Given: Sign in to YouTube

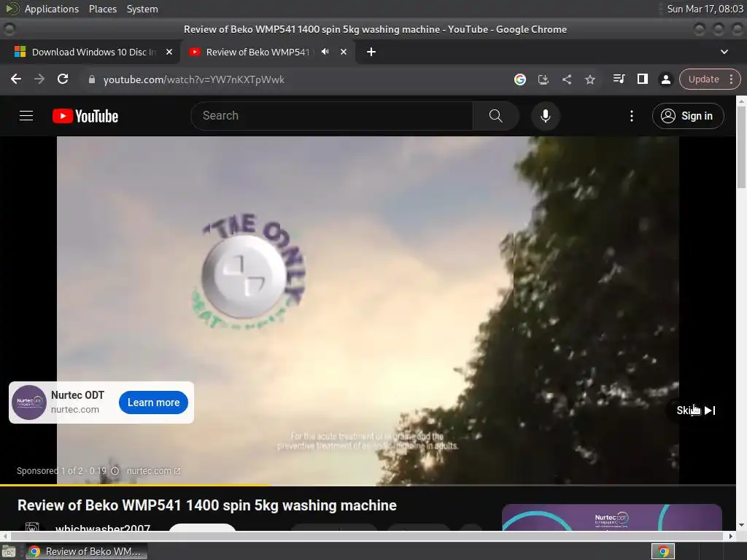Looking at the screenshot, I should pos(688,116).
